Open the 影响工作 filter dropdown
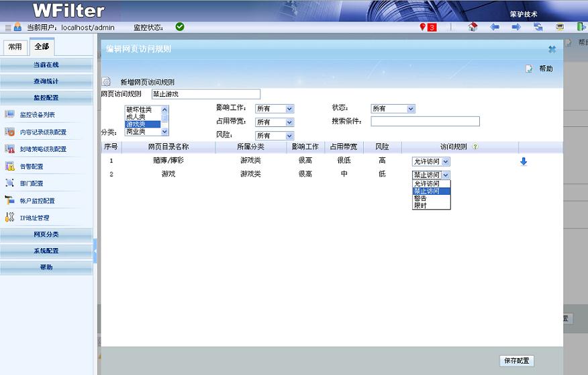This screenshot has width=588, height=375. (274, 109)
